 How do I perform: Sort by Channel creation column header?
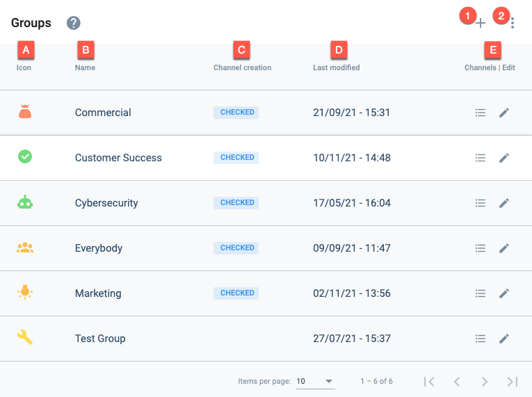[x=242, y=67]
